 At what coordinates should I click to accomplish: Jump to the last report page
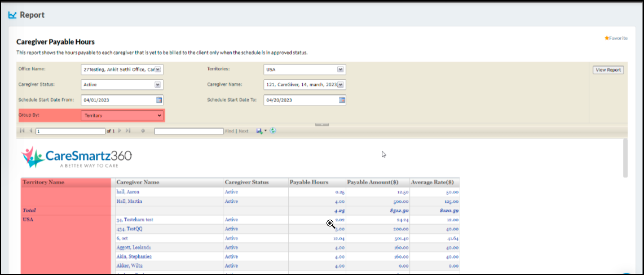[x=128, y=131]
